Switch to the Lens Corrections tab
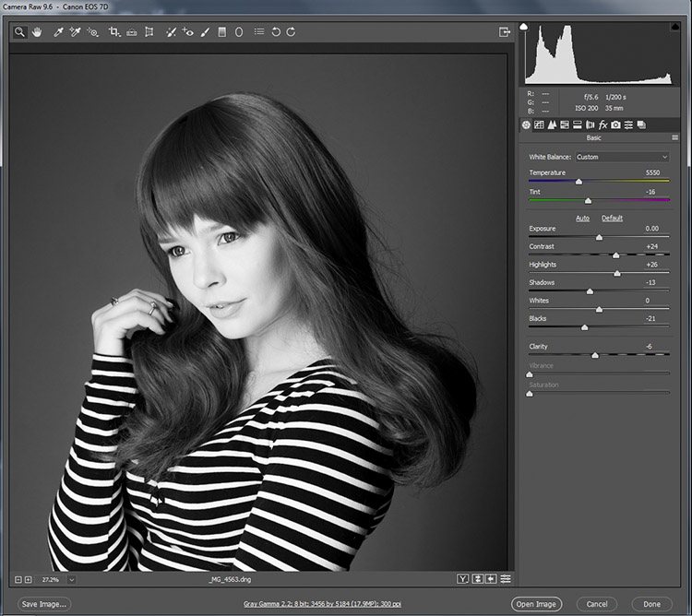 click(591, 124)
